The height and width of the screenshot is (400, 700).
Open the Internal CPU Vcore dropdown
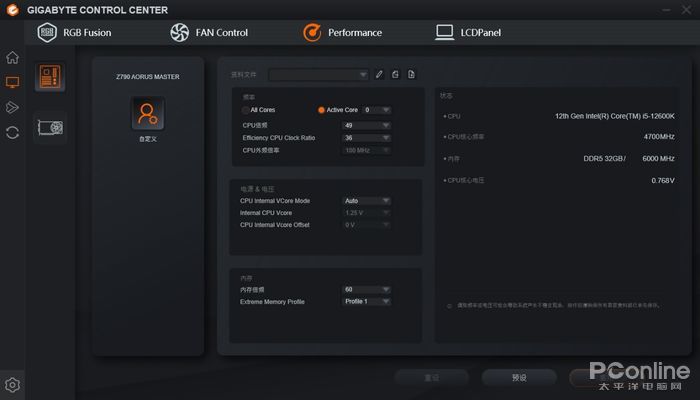point(367,213)
